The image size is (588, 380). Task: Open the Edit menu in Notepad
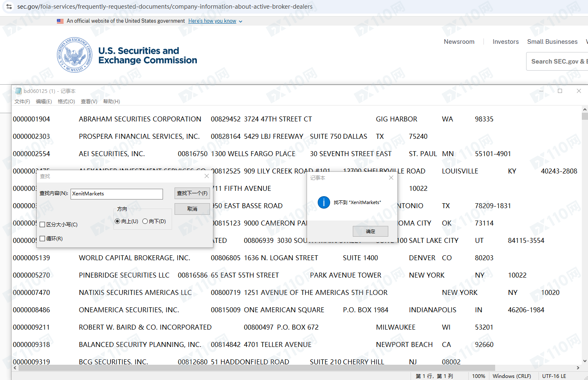click(x=44, y=102)
